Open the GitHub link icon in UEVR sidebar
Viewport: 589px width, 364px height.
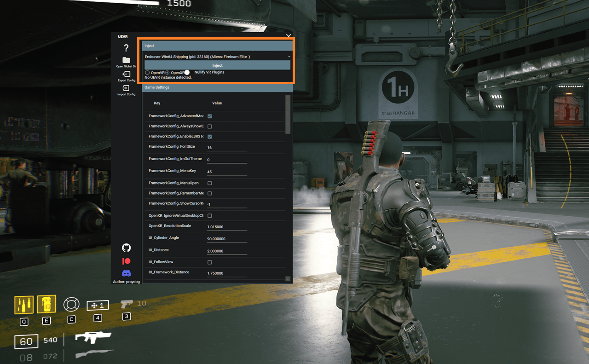[126, 248]
